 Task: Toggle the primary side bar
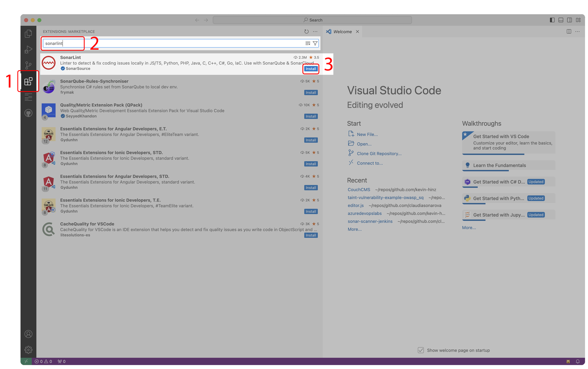click(552, 20)
